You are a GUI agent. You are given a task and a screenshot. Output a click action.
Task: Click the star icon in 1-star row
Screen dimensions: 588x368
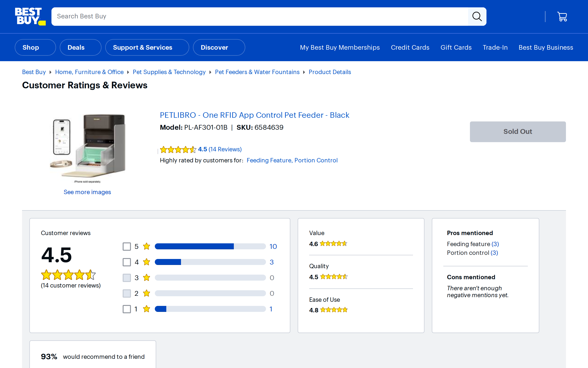147,309
